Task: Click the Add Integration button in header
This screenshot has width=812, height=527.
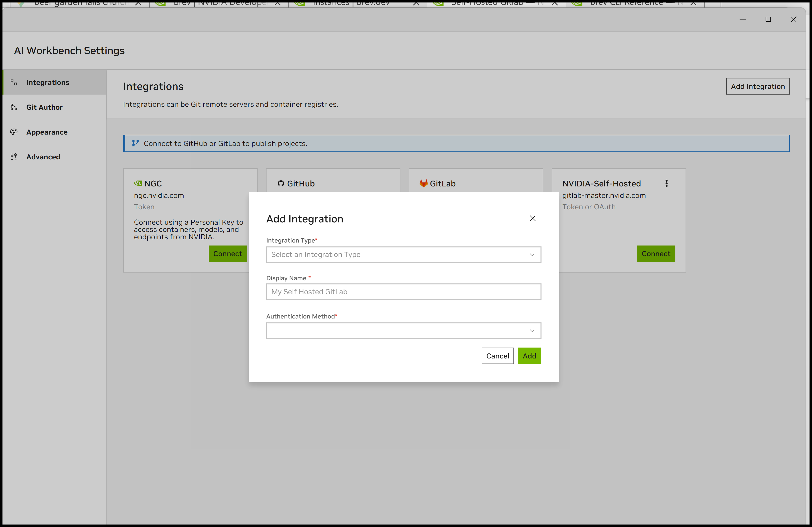Action: 757,86
